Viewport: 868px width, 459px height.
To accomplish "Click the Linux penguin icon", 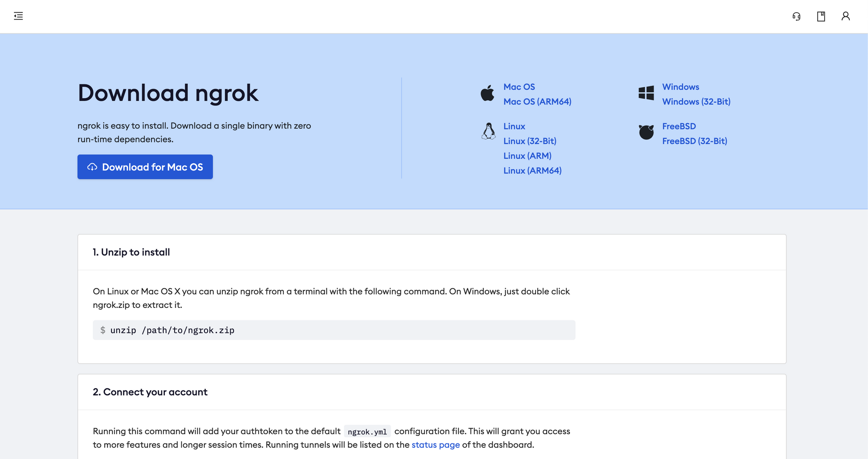I will pos(489,131).
